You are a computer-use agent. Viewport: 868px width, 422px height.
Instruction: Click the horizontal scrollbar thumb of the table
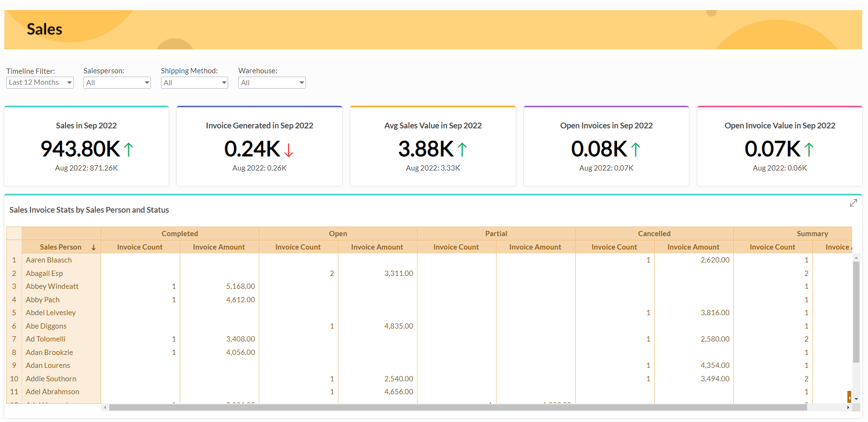pyautogui.click(x=458, y=408)
